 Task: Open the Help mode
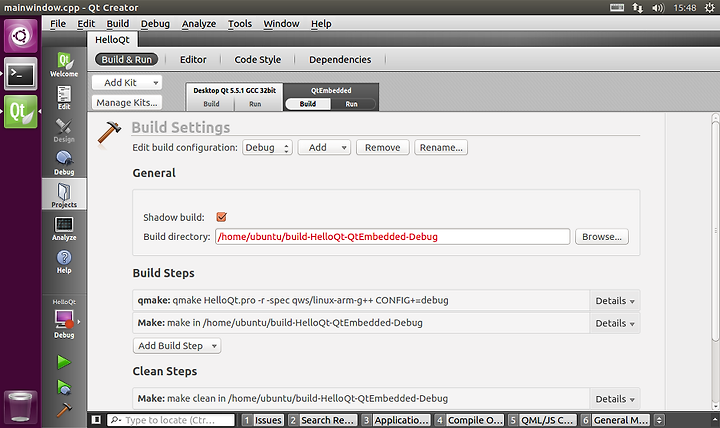[64, 261]
